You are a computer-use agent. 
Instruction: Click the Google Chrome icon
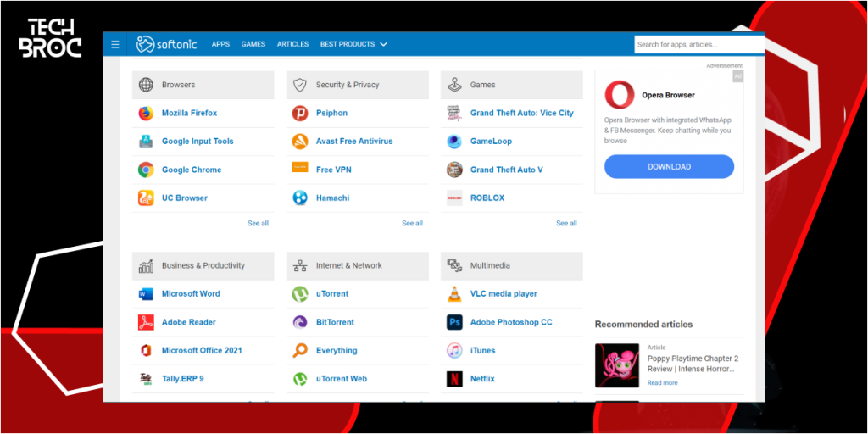146,170
